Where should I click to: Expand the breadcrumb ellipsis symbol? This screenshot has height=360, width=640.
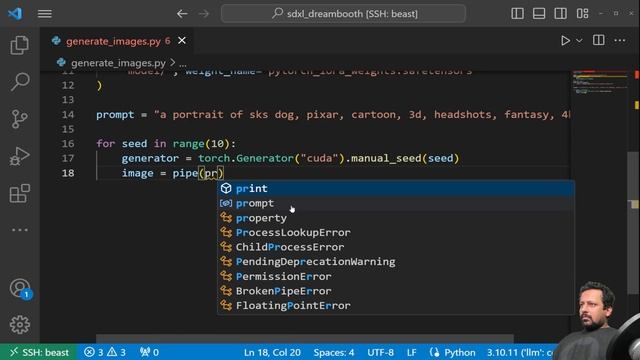pyautogui.click(x=183, y=64)
